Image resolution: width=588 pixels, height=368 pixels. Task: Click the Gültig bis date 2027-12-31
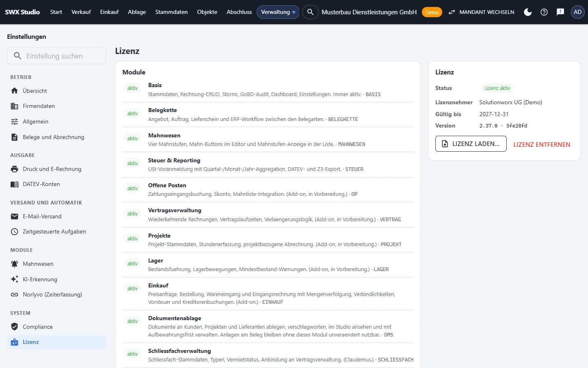click(x=494, y=114)
